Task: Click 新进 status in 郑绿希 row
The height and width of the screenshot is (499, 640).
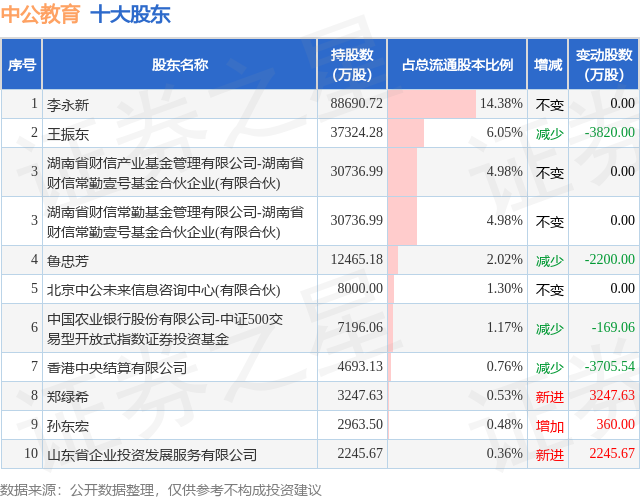Action: click(549, 397)
